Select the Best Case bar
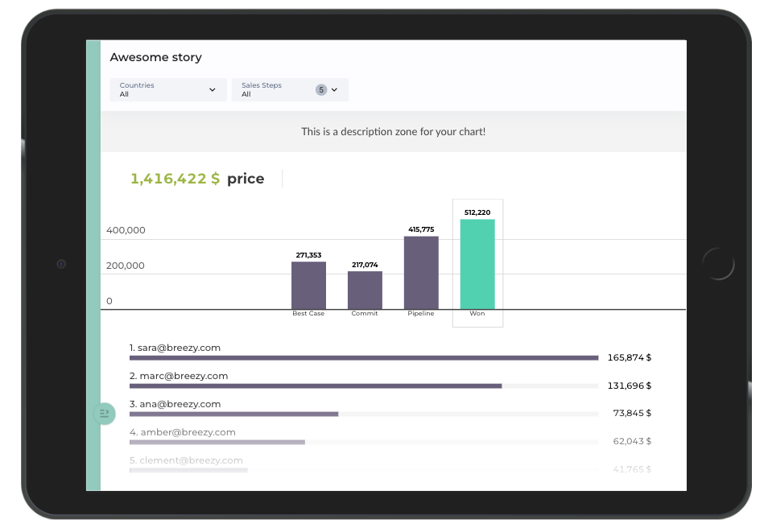This screenshot has width=768, height=532. click(x=308, y=285)
